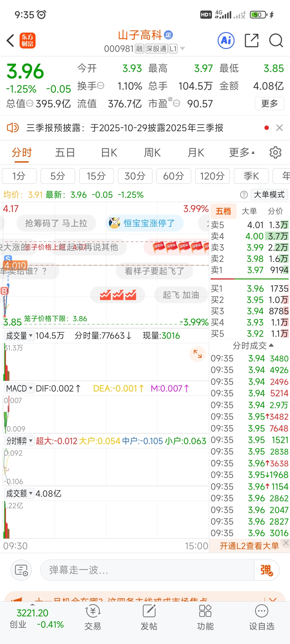Select the 大单 tab

point(249,211)
